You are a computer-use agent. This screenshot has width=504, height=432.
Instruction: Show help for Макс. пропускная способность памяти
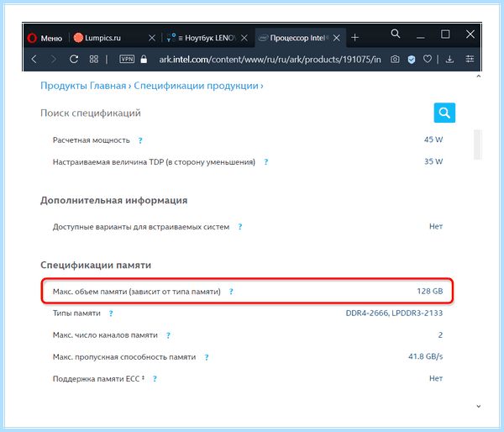pos(207,357)
